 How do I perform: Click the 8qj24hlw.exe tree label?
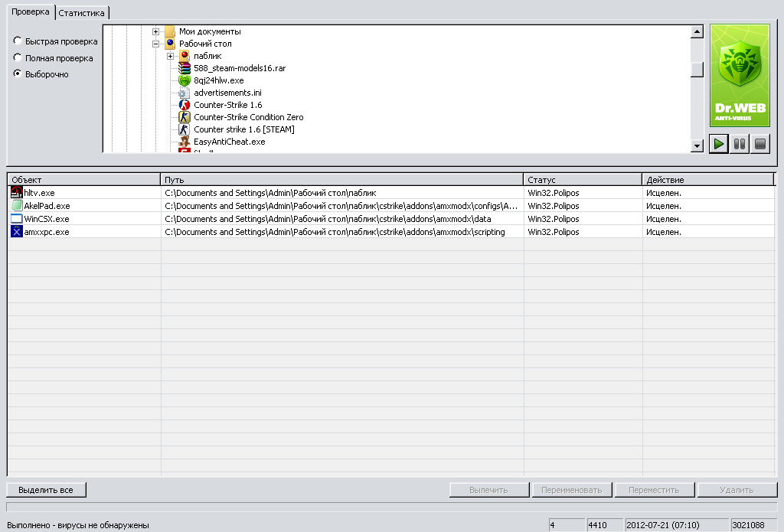point(218,80)
